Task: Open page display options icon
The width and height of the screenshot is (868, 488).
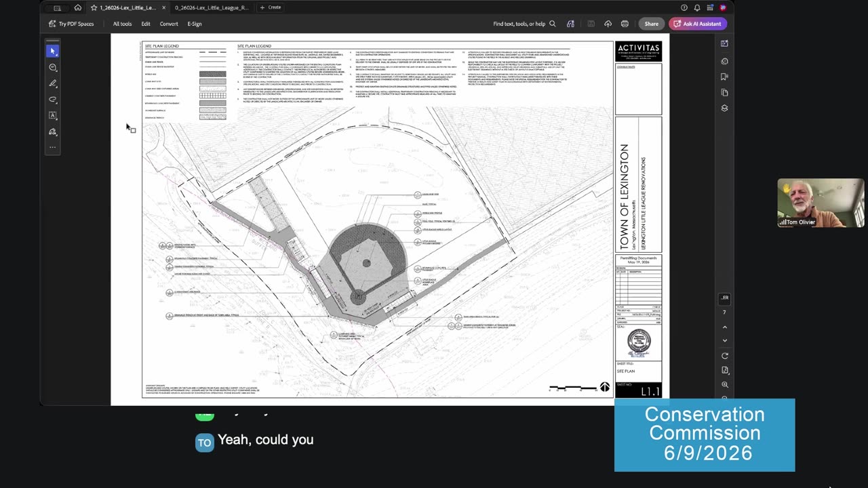Action: (724, 370)
